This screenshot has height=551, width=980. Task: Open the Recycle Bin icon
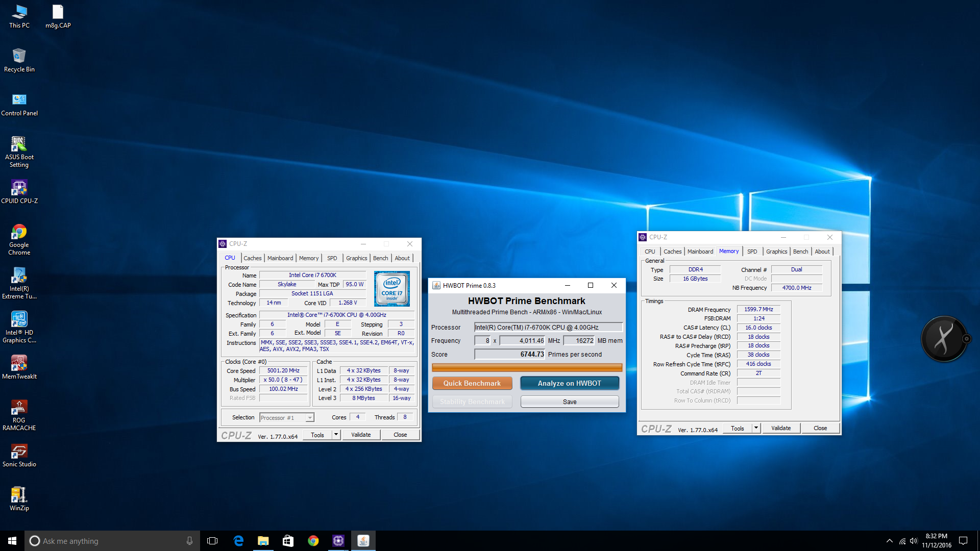pos(19,60)
